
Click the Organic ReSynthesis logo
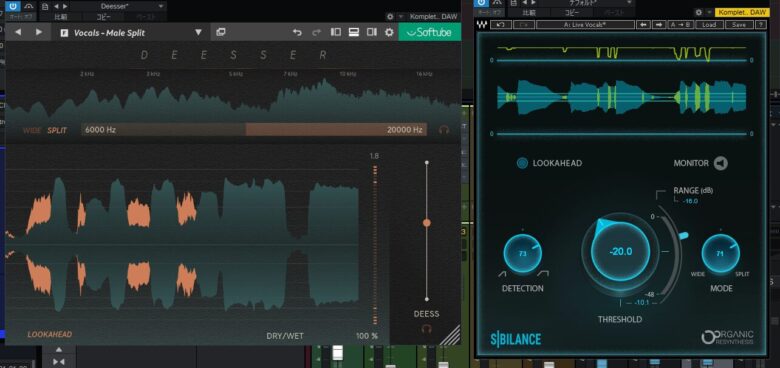[x=727, y=337]
